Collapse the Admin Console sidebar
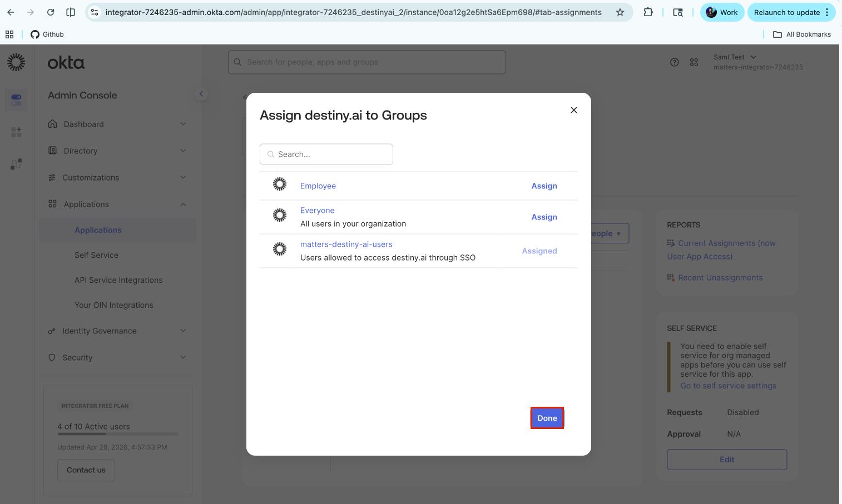Screen dimensions: 842x504 [x=201, y=94]
